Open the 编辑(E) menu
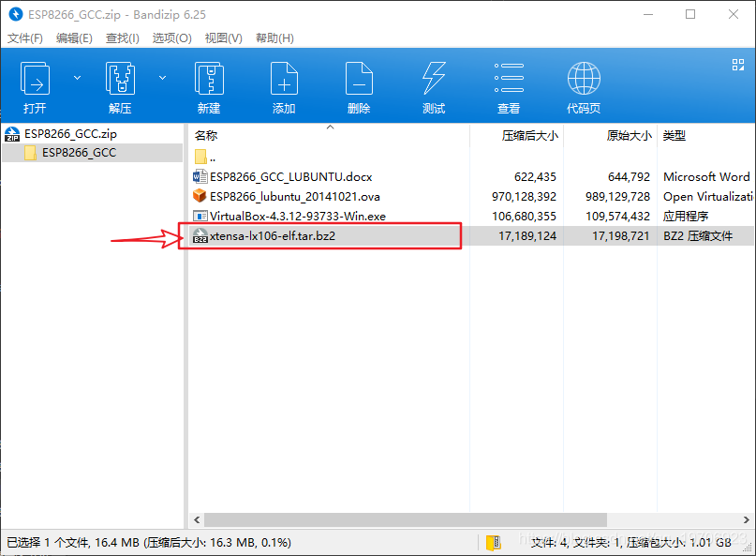This screenshot has width=756, height=556. click(x=74, y=38)
